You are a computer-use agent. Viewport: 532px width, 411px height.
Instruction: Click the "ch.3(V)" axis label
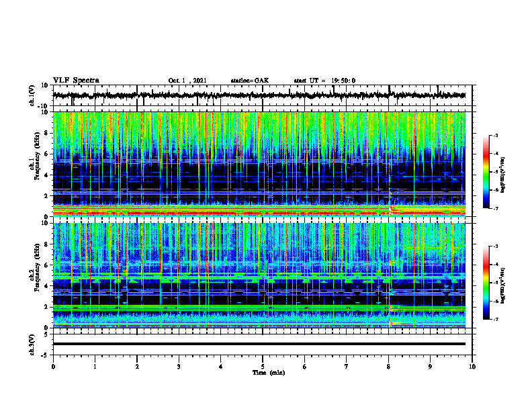pyautogui.click(x=32, y=345)
